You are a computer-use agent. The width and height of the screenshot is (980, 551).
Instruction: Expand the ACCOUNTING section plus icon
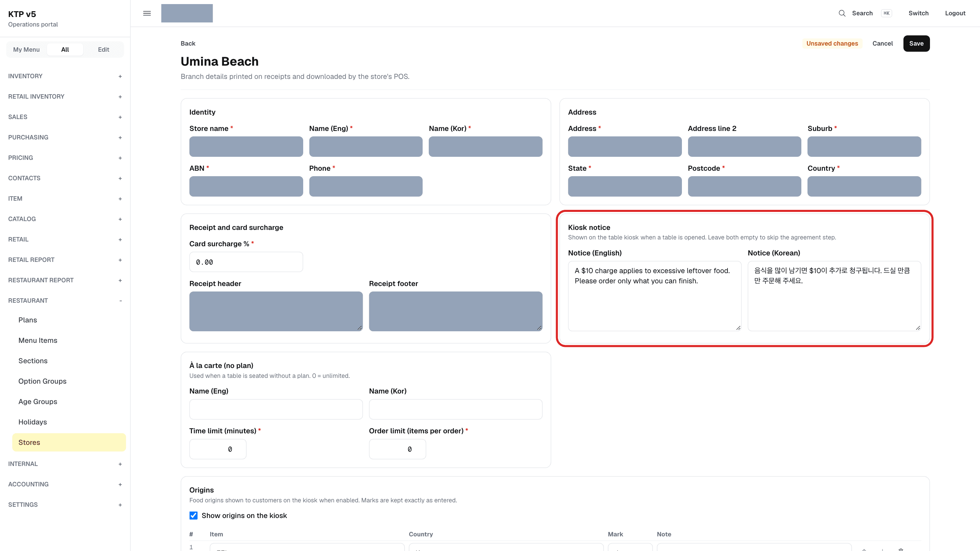[120, 484]
